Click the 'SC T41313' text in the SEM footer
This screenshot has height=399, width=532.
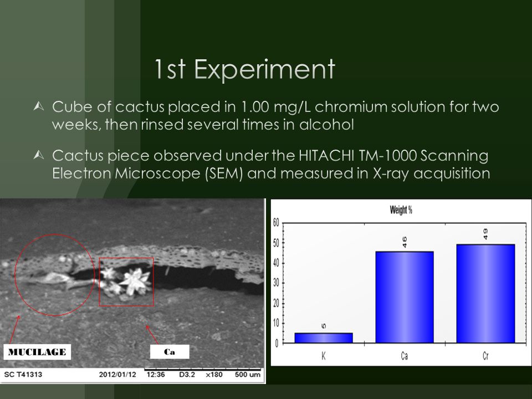pyautogui.click(x=23, y=375)
